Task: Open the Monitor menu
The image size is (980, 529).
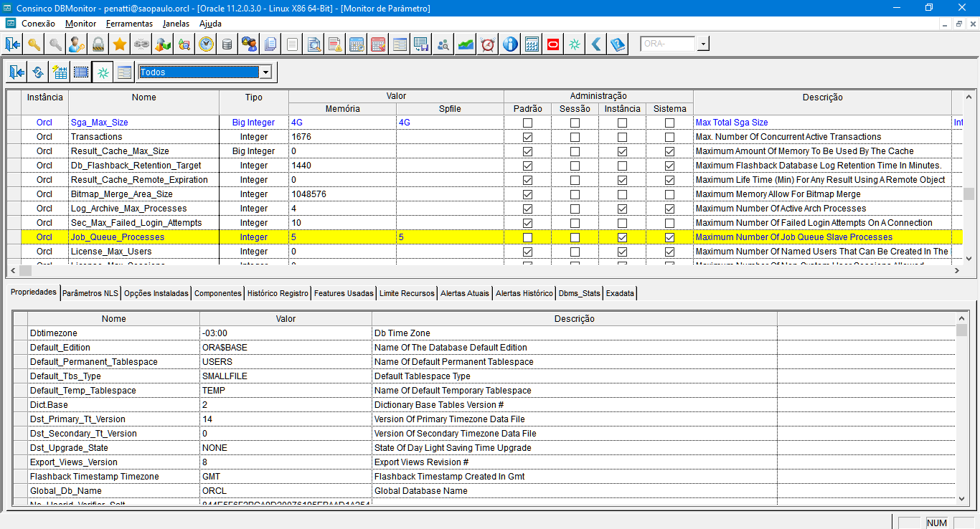Action: click(80, 24)
